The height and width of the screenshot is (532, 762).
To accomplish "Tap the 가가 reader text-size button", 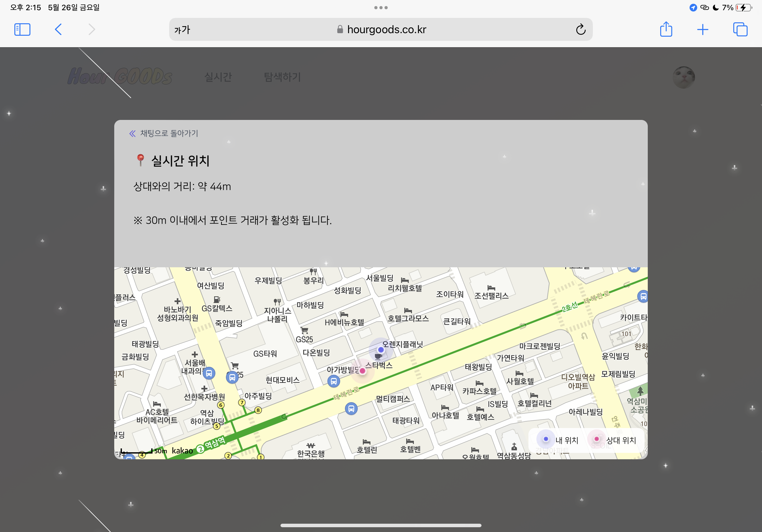I will (x=182, y=30).
